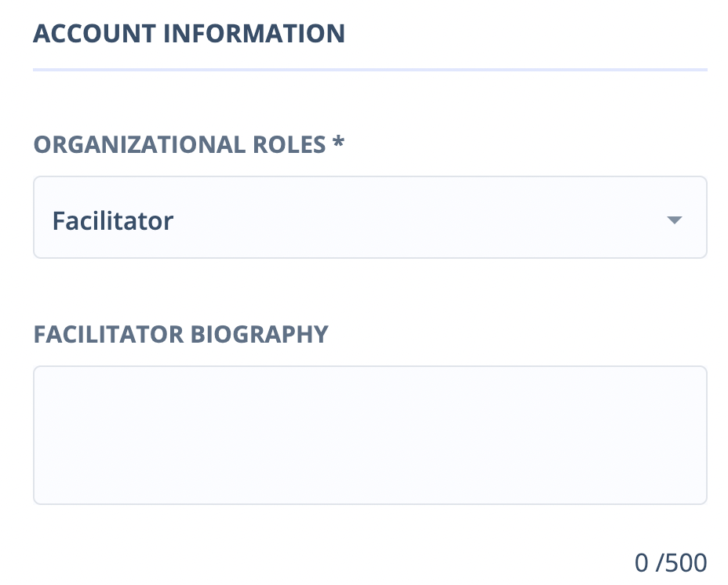
Task: Place cursor in Facilitator Biography field
Action: coord(369,435)
